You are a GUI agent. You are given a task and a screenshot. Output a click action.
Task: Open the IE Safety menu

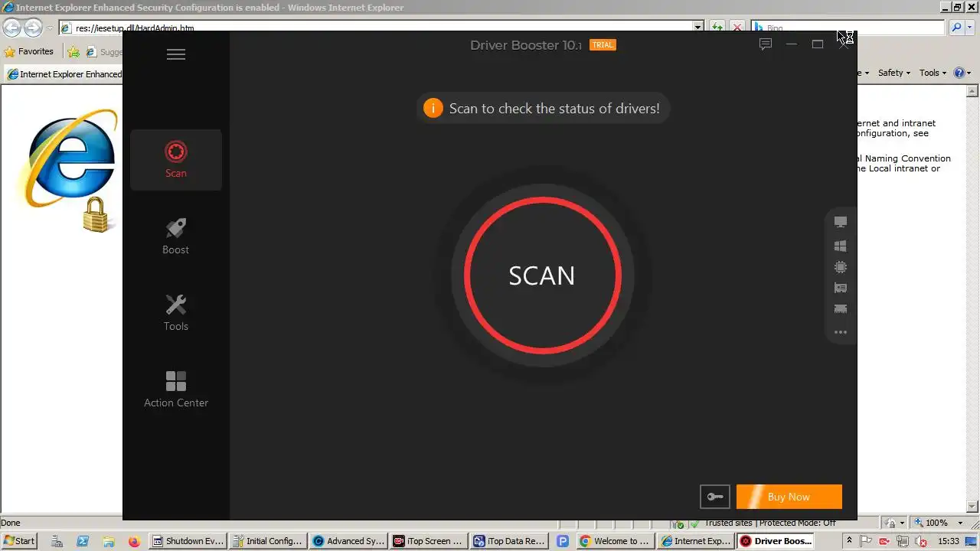pyautogui.click(x=893, y=73)
